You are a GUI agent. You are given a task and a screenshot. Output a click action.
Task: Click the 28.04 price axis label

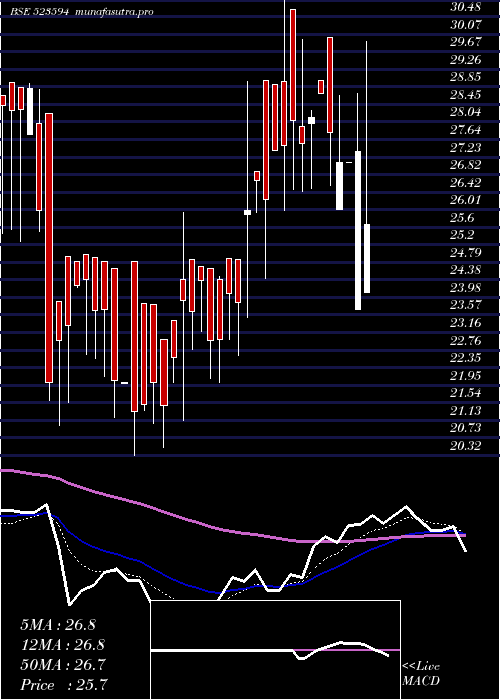[x=465, y=112]
